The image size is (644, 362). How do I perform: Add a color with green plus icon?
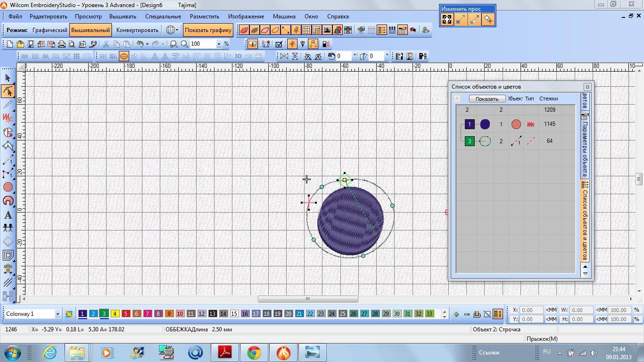(x=456, y=314)
